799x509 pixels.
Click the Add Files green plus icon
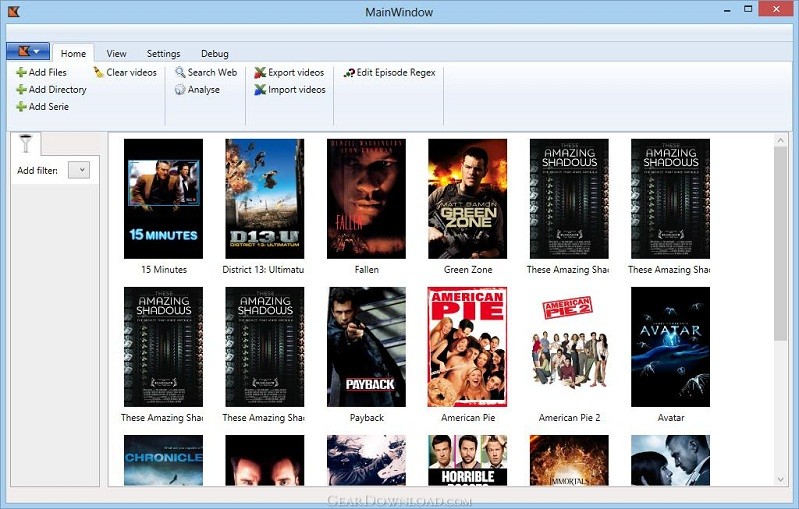21,72
